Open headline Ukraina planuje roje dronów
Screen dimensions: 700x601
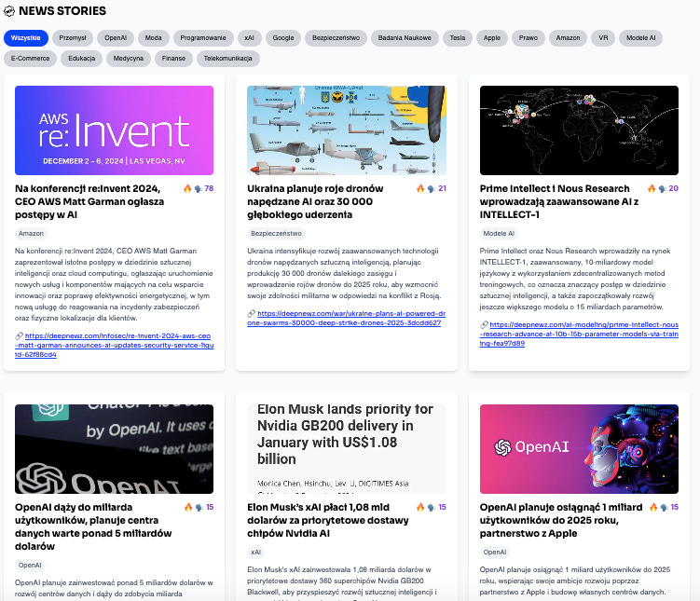coord(315,201)
